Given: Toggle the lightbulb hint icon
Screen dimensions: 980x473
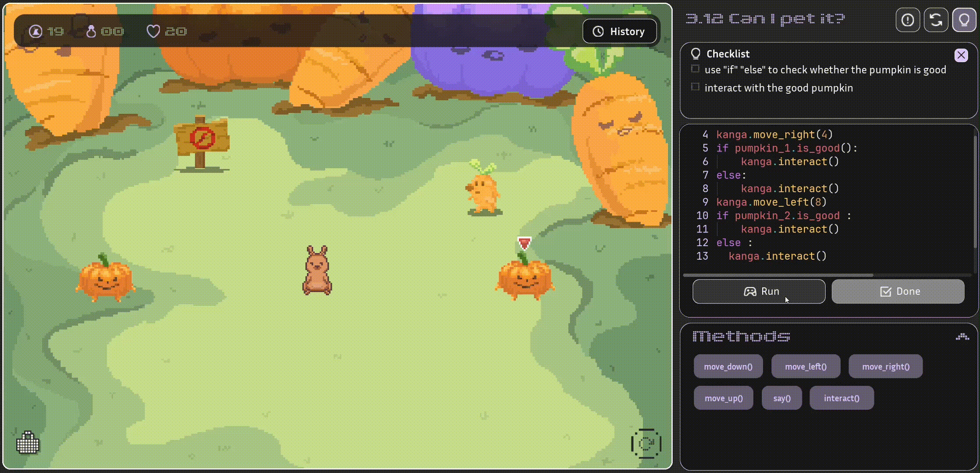Looking at the screenshot, I should [x=964, y=20].
